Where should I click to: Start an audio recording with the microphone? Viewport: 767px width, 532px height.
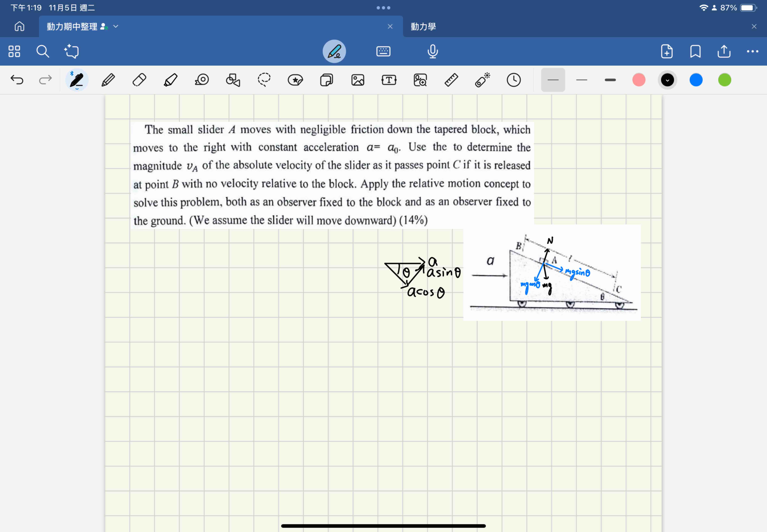click(x=432, y=51)
